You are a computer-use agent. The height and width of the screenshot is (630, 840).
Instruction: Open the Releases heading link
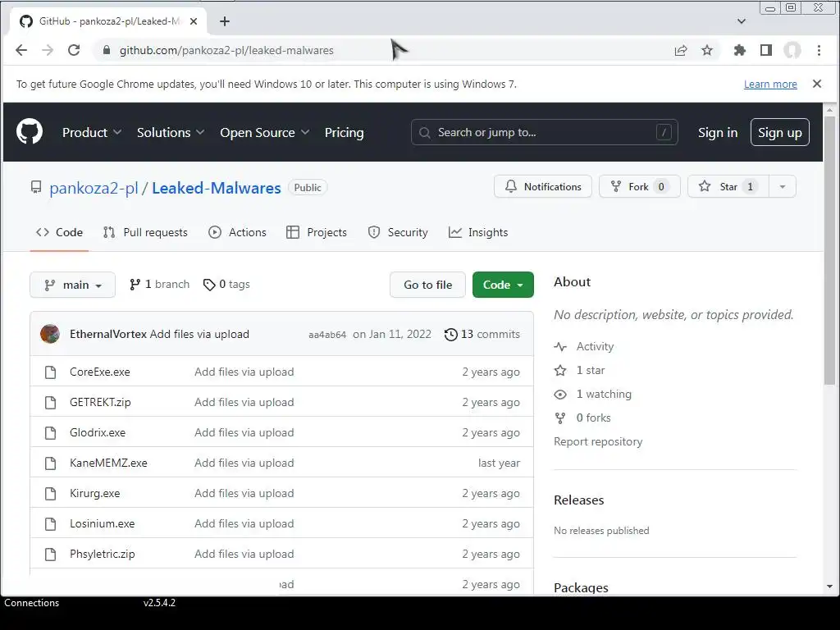pos(578,500)
